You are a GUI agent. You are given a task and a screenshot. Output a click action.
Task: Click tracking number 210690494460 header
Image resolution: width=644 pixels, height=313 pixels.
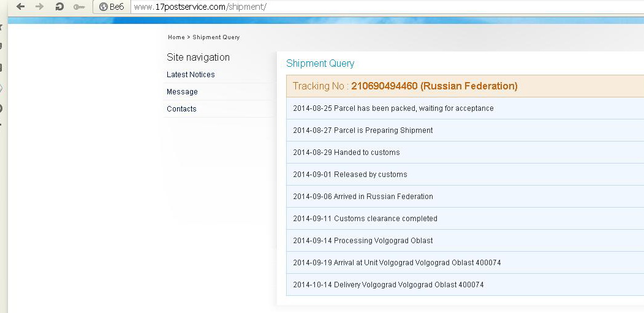404,86
